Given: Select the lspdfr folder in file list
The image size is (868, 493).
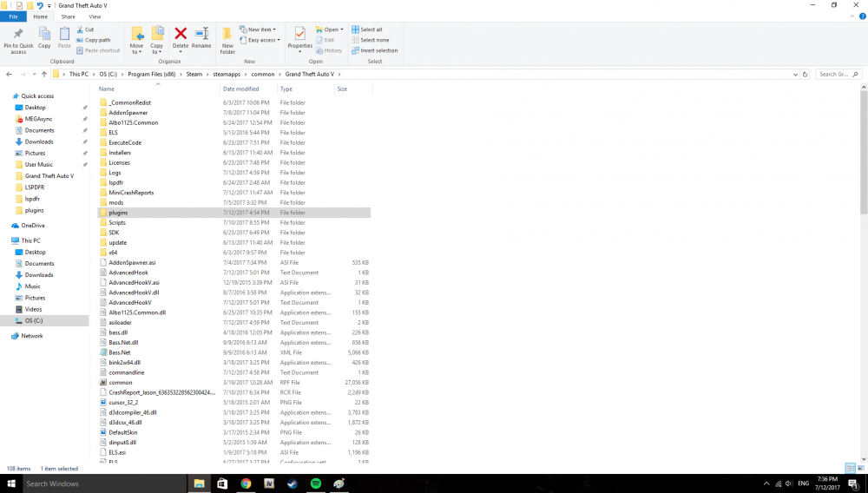Looking at the screenshot, I should click(115, 182).
